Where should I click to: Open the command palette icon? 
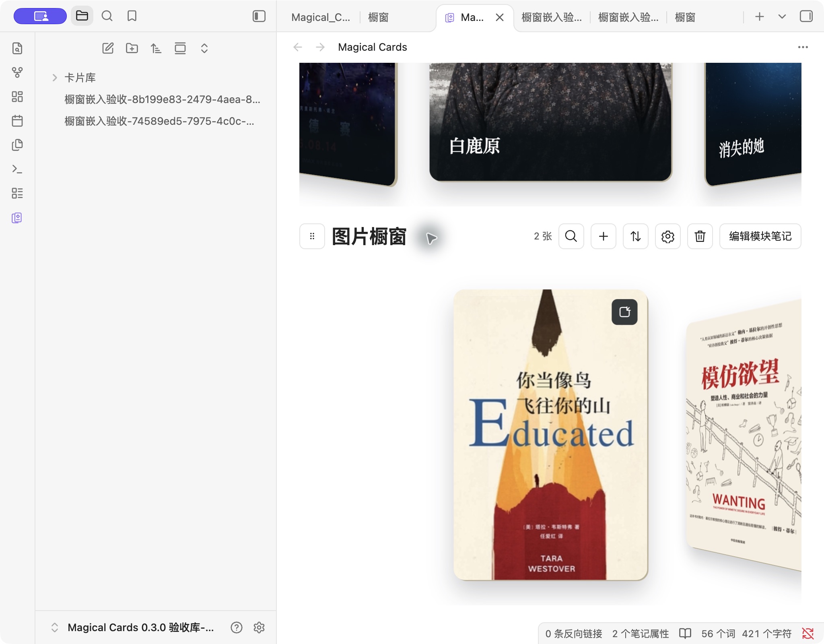pyautogui.click(x=17, y=169)
